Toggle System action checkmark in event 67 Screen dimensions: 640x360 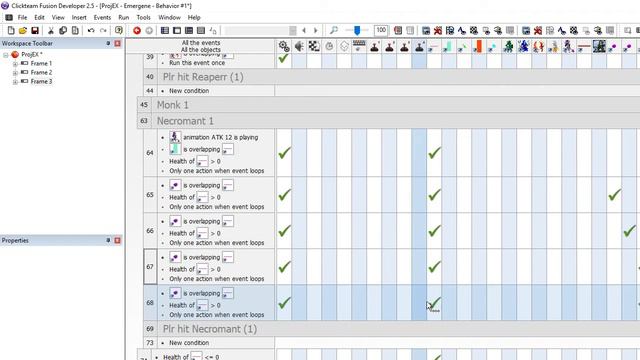point(284,267)
